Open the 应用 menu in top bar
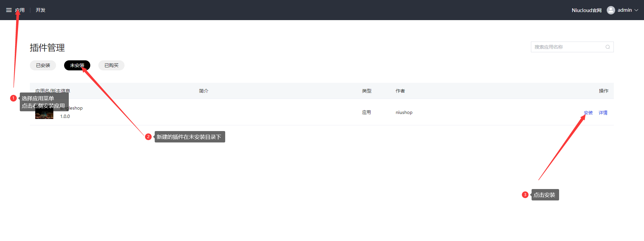The width and height of the screenshot is (644, 241). 20,10
